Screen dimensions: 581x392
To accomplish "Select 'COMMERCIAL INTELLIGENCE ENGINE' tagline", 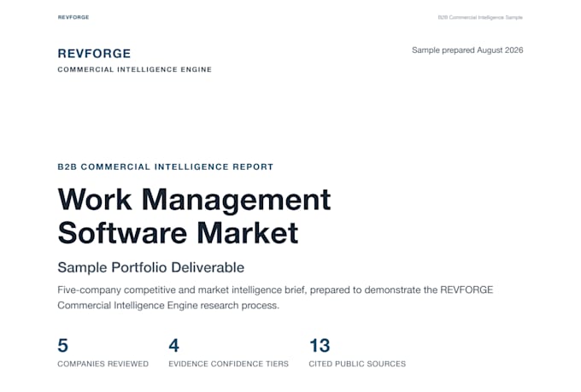I will pos(134,69).
